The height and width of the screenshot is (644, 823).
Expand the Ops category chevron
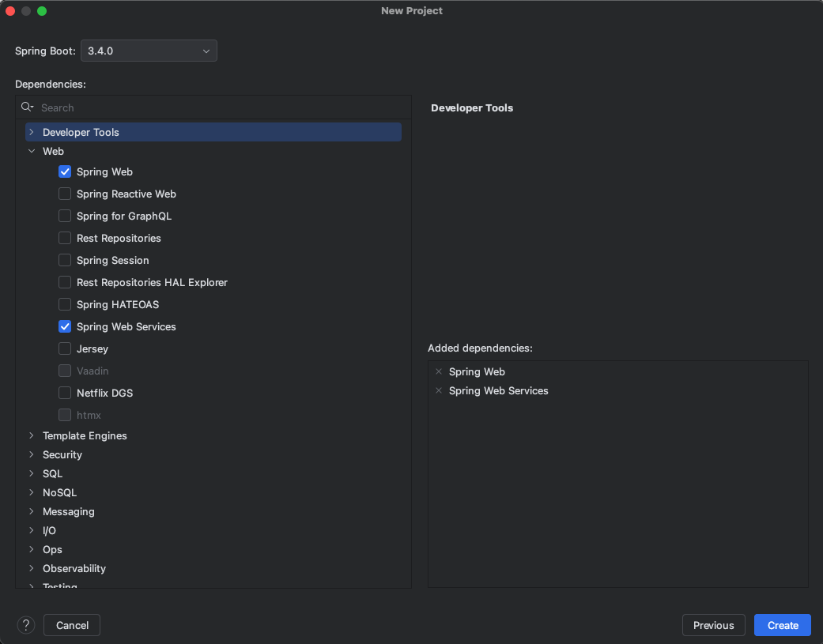[32, 549]
